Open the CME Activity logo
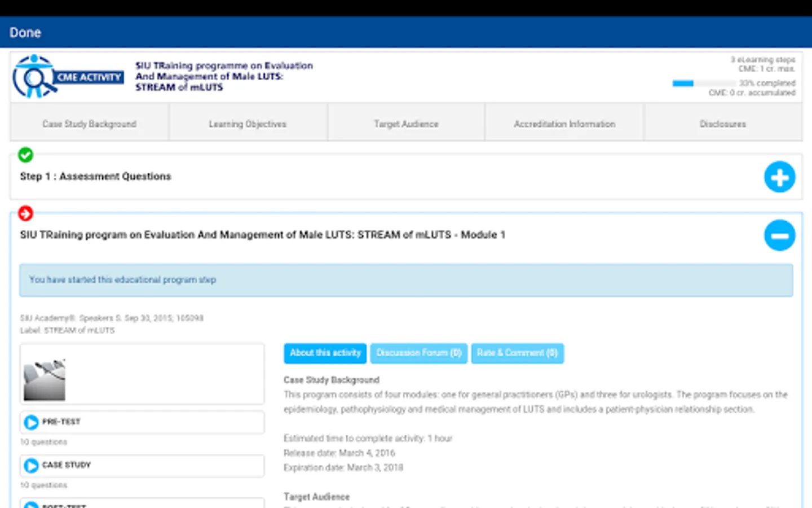Screen dimensions: 812x508 pos(68,77)
